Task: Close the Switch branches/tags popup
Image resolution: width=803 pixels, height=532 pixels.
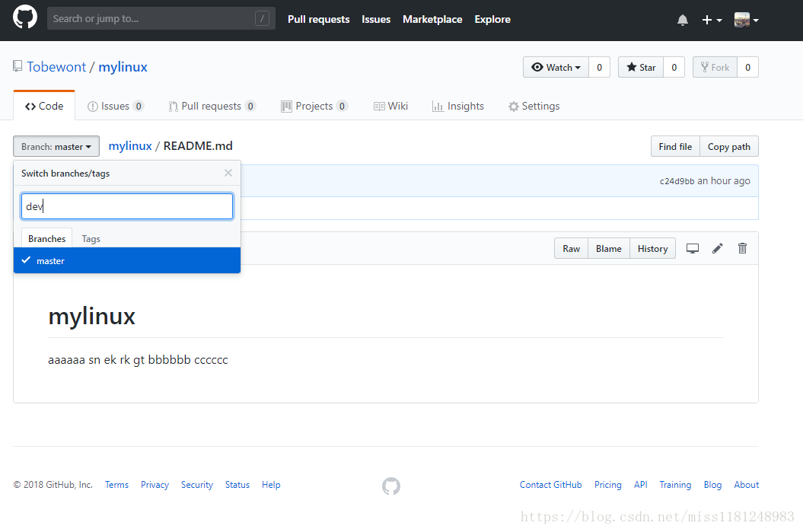Action: point(228,173)
